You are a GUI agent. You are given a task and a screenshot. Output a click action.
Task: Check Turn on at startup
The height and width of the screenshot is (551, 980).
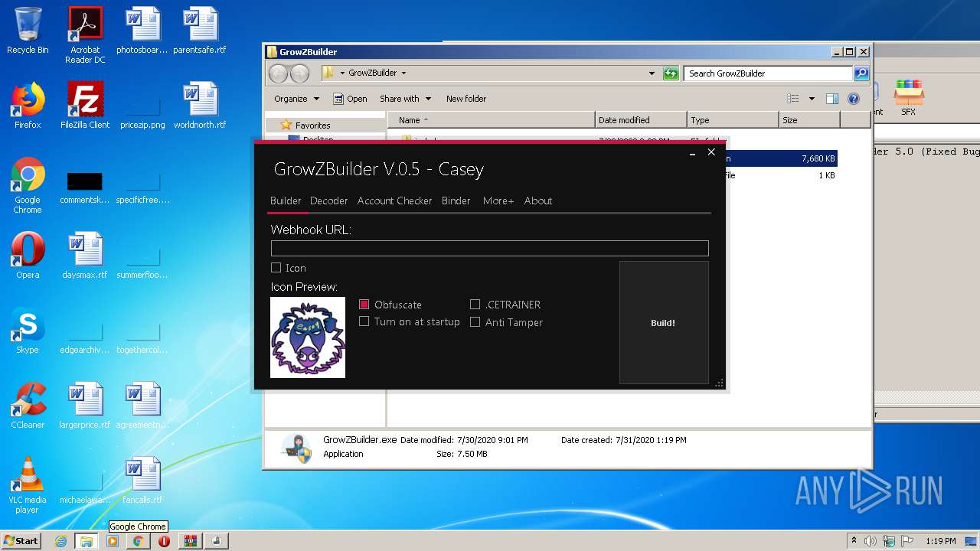pyautogui.click(x=364, y=321)
